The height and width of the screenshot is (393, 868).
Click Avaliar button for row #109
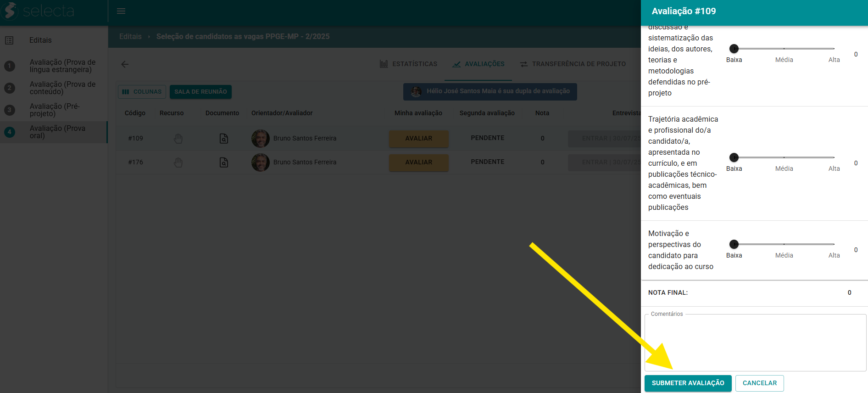click(419, 139)
